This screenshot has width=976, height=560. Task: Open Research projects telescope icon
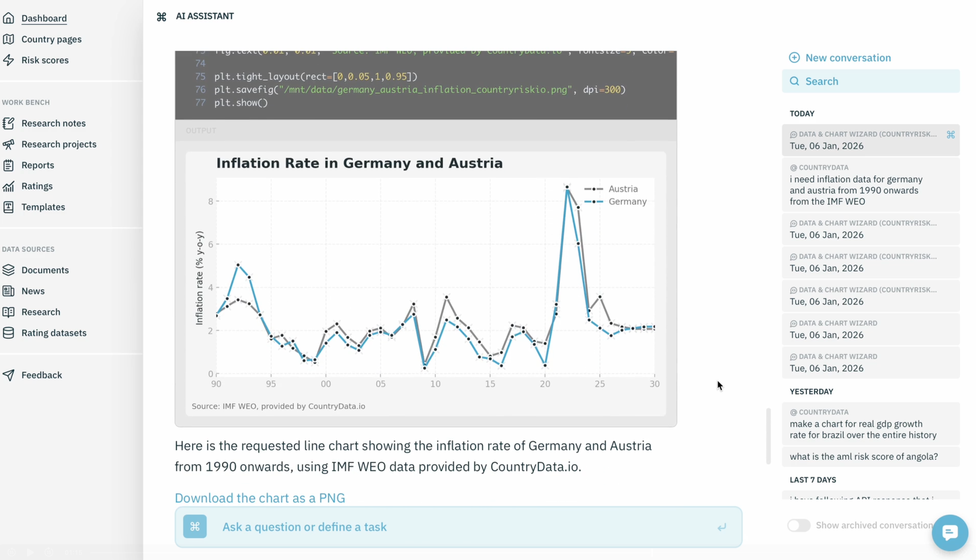point(8,144)
